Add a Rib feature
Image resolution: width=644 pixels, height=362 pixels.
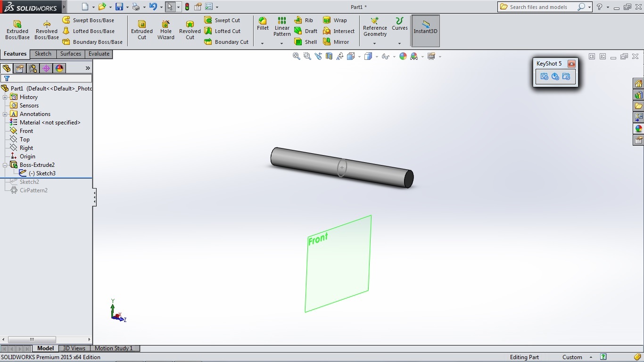pos(304,20)
